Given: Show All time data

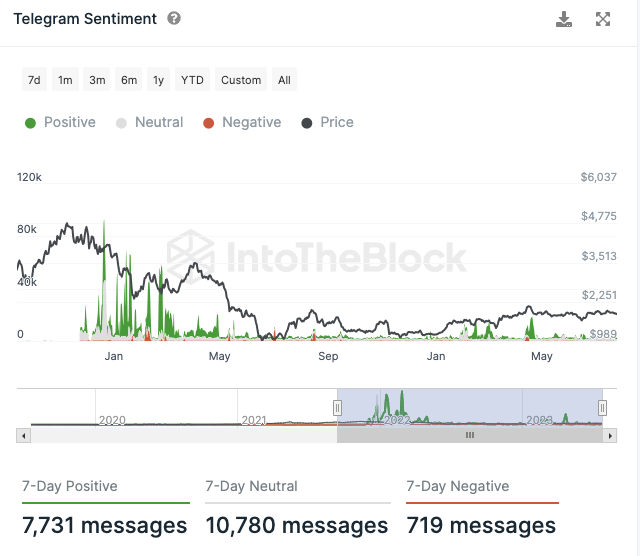Looking at the screenshot, I should [285, 80].
